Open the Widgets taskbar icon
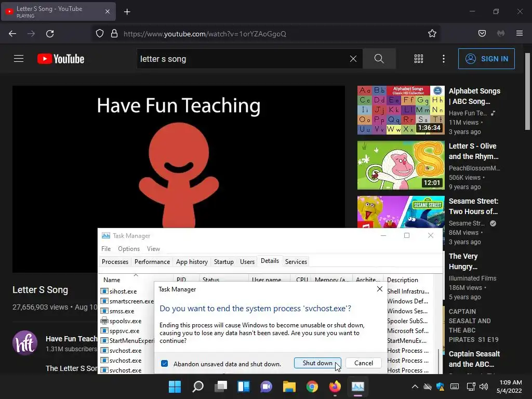This screenshot has width=532, height=399. point(244,387)
